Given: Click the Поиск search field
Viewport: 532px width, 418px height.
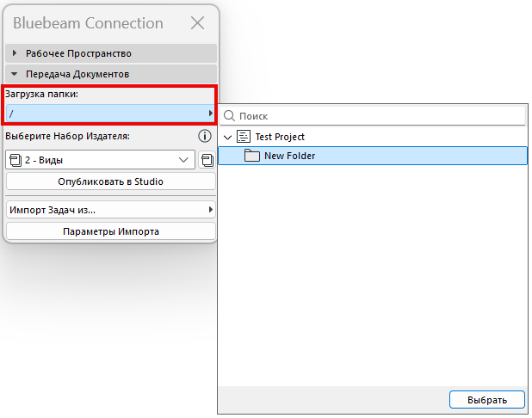Looking at the screenshot, I should tap(379, 115).
